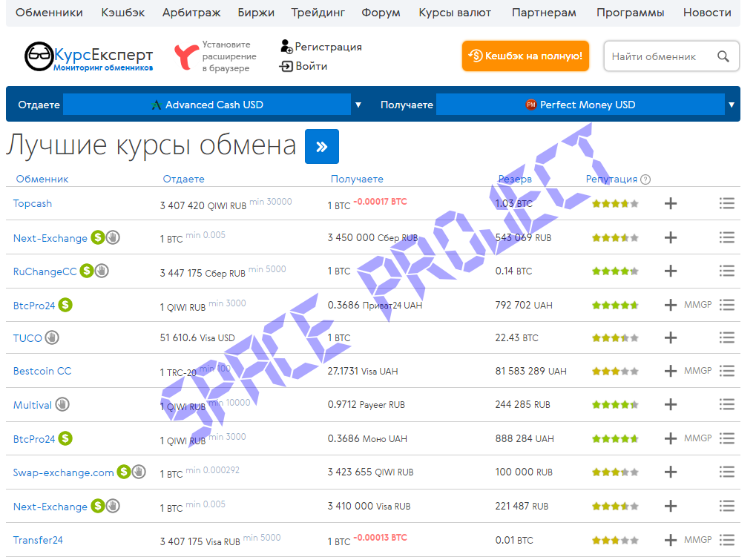Screen dimensions: 756x557
Task: Click green dollar badge next to RuChangeCC
Action: (x=87, y=271)
